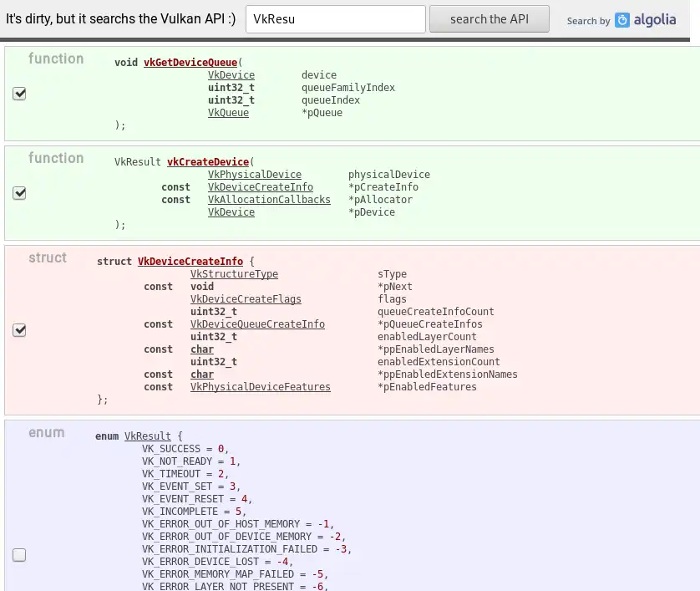700x591 pixels.
Task: Open the VkStructureType link
Action: point(235,274)
